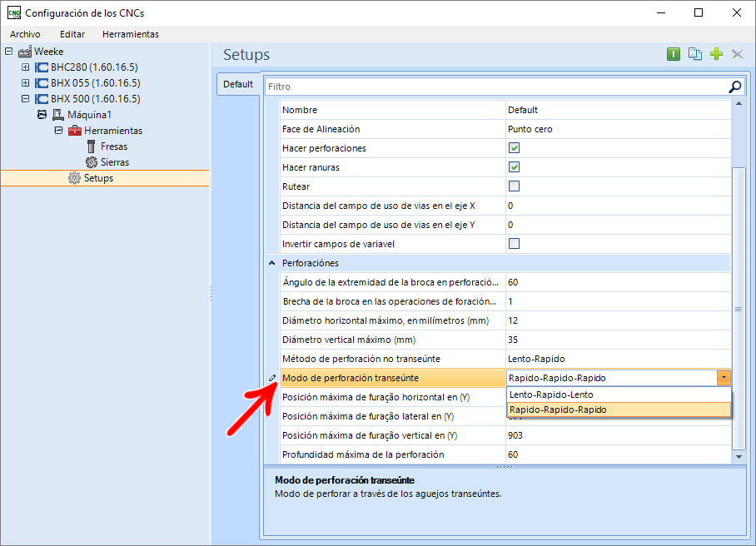Click the transeúnte mode dropdown arrow
The image size is (756, 546).
[724, 378]
